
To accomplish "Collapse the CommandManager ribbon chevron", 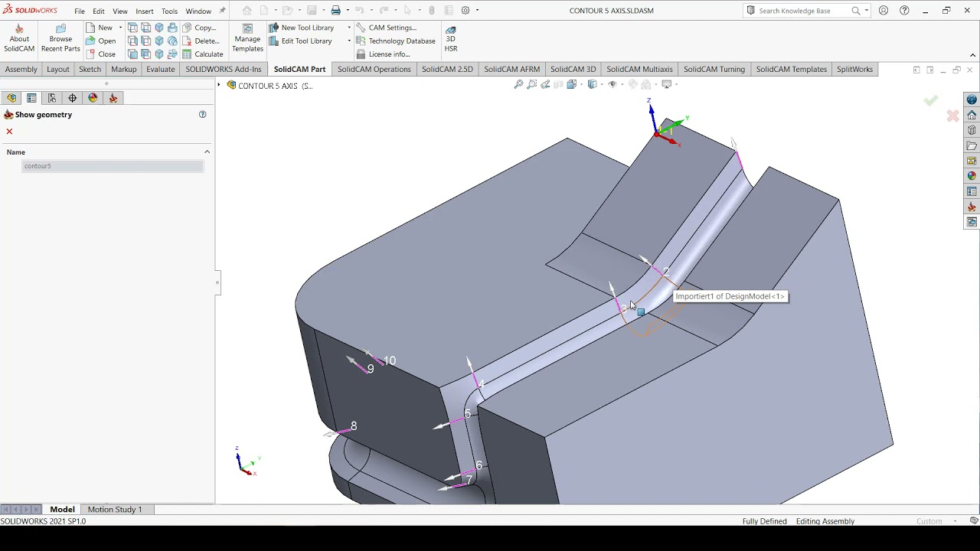I will (x=973, y=55).
